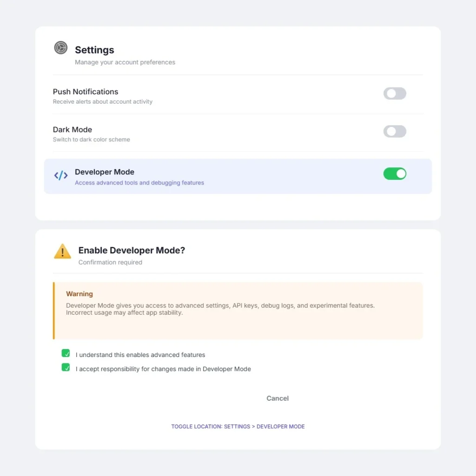The width and height of the screenshot is (476, 476).
Task: Uncheck the accept responsibility checkbox
Action: tap(66, 367)
